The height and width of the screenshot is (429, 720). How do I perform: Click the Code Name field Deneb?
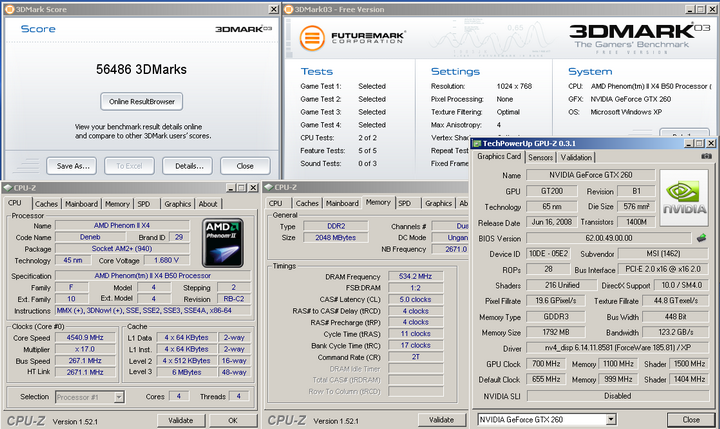90,237
